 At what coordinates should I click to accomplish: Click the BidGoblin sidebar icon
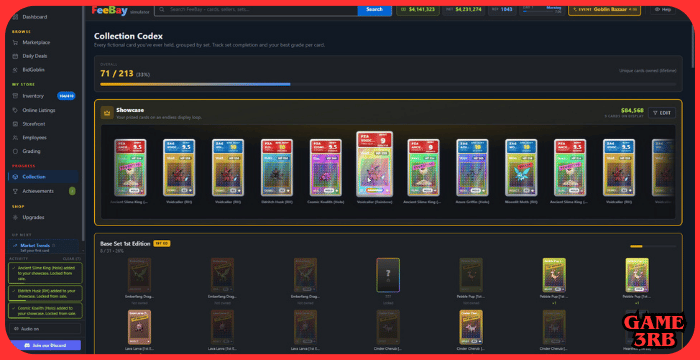point(15,70)
